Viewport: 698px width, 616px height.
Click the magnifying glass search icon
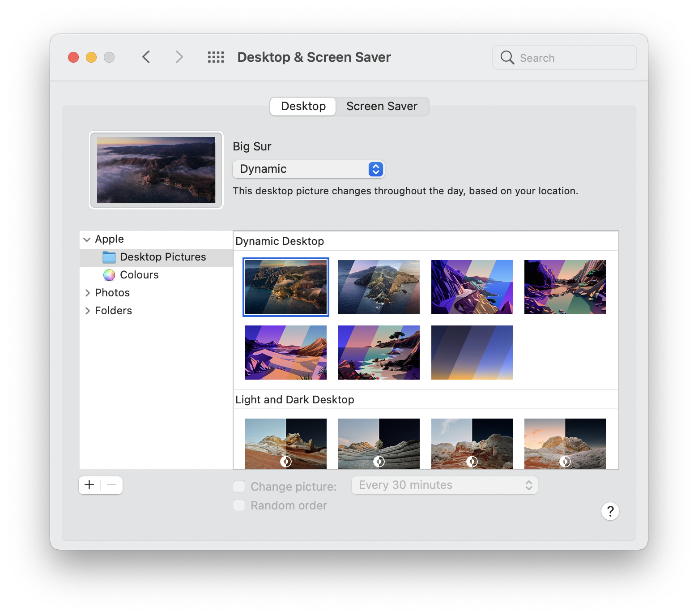click(x=507, y=57)
